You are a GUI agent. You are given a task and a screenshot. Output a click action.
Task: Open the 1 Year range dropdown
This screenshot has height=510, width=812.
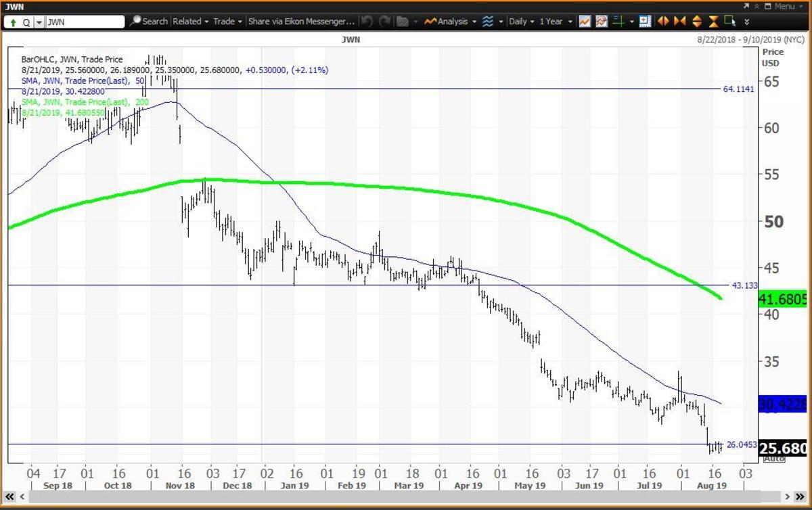click(555, 22)
